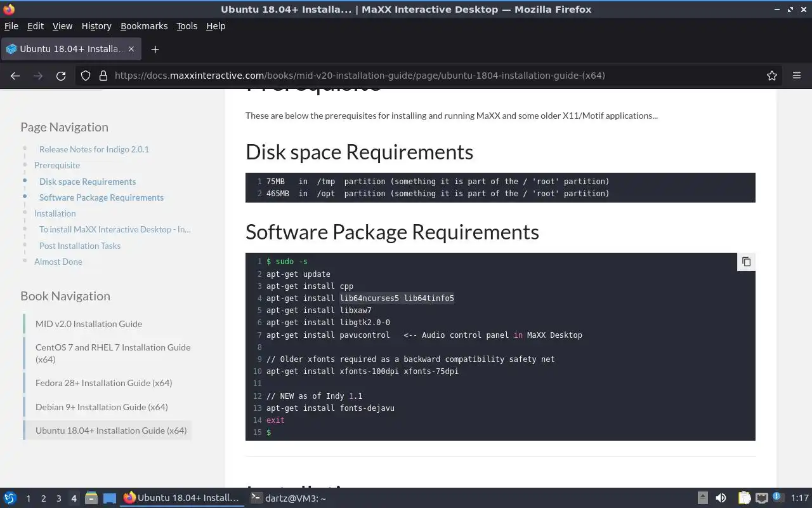This screenshot has height=508, width=812.
Task: Open a new browser tab
Action: coord(155,49)
